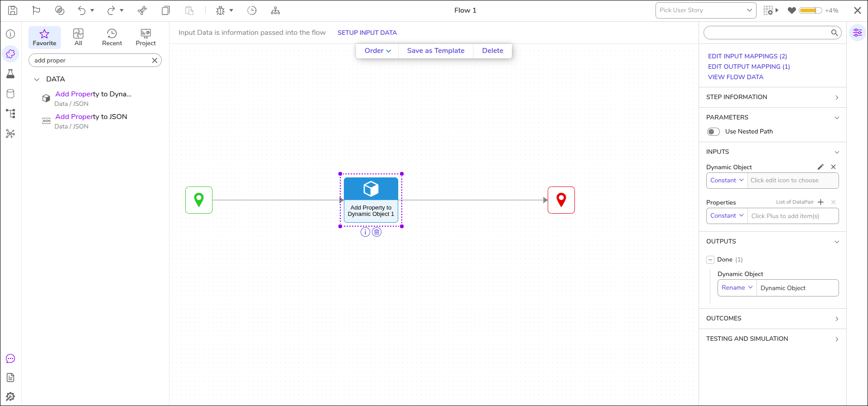Click the clock history icon in the toolbar

pos(252,10)
